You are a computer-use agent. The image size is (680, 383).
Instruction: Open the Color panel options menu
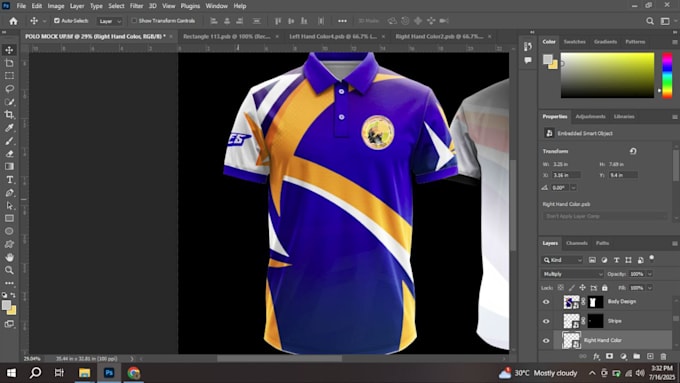674,42
